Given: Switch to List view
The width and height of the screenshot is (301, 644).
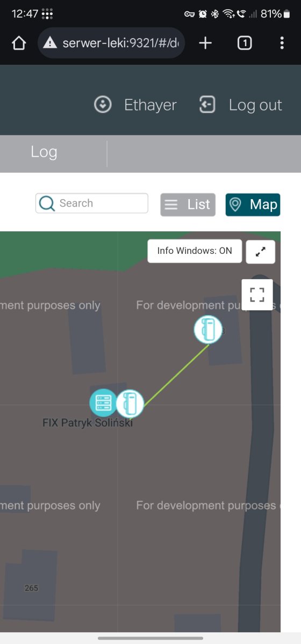Looking at the screenshot, I should (188, 204).
